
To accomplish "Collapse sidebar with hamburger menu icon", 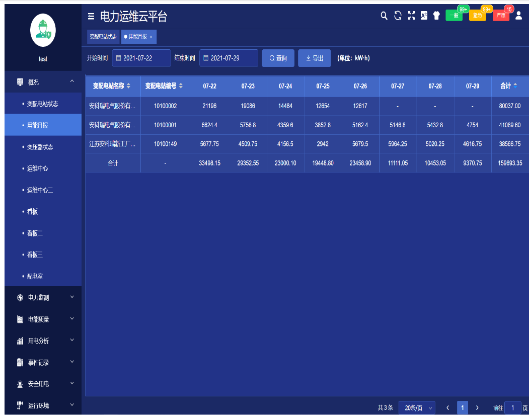I will (91, 17).
